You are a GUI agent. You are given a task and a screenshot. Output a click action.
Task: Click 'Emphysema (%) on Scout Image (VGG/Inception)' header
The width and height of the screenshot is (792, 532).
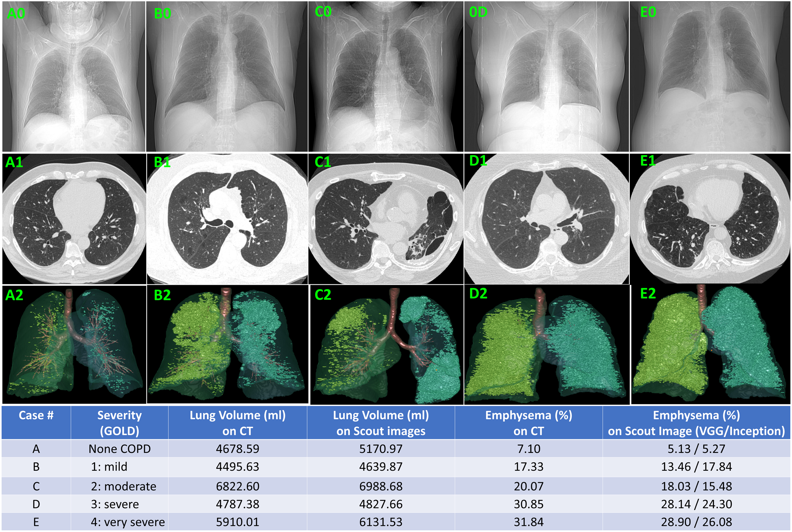[696, 423]
